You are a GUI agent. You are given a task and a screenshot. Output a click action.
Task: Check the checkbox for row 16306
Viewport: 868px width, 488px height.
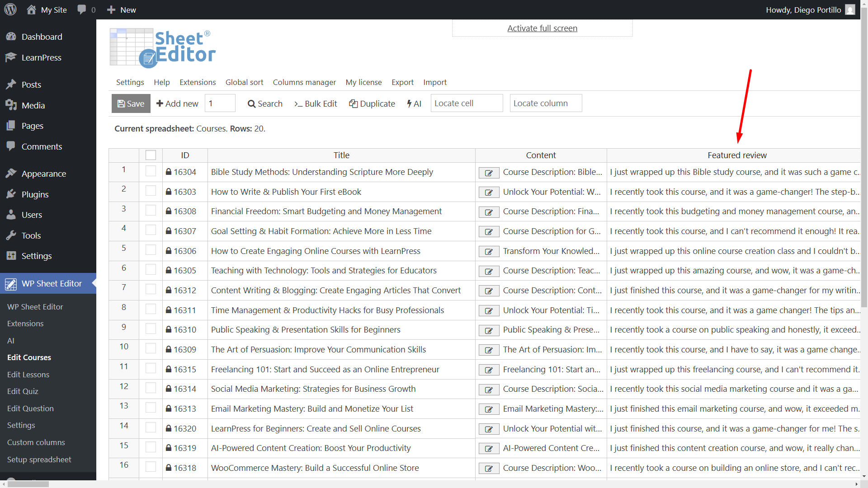click(x=151, y=250)
